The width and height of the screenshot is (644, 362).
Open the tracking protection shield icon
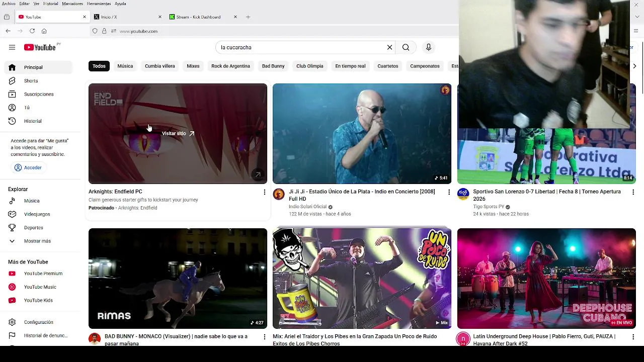[95, 31]
